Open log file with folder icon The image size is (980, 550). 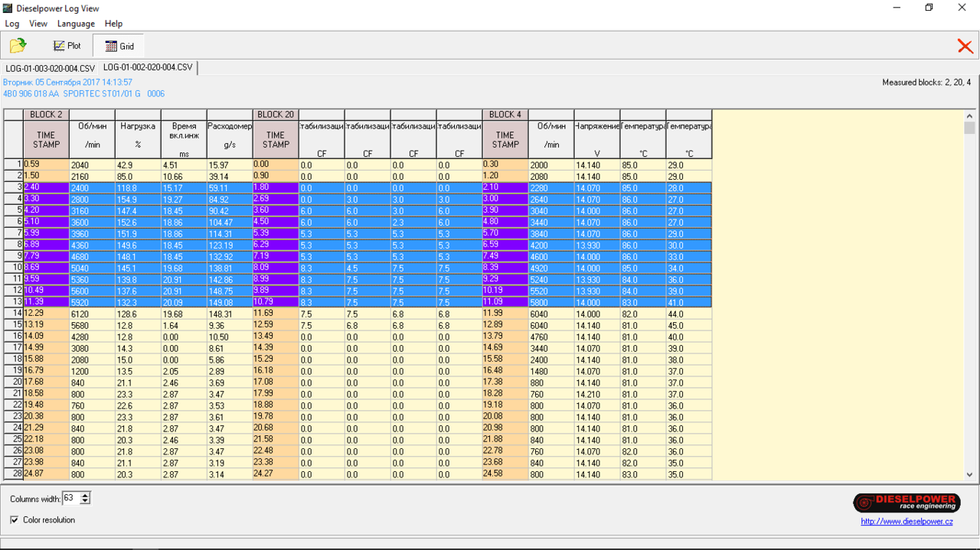point(18,46)
